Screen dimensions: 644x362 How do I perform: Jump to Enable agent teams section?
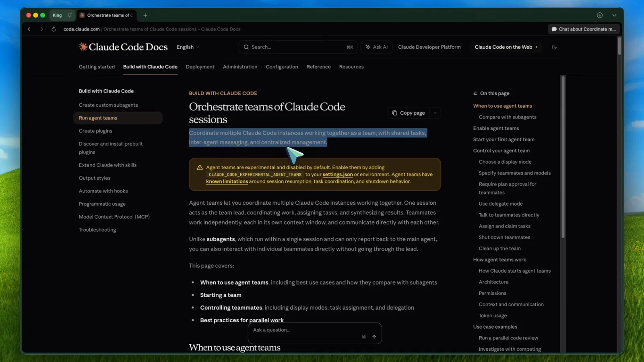496,128
